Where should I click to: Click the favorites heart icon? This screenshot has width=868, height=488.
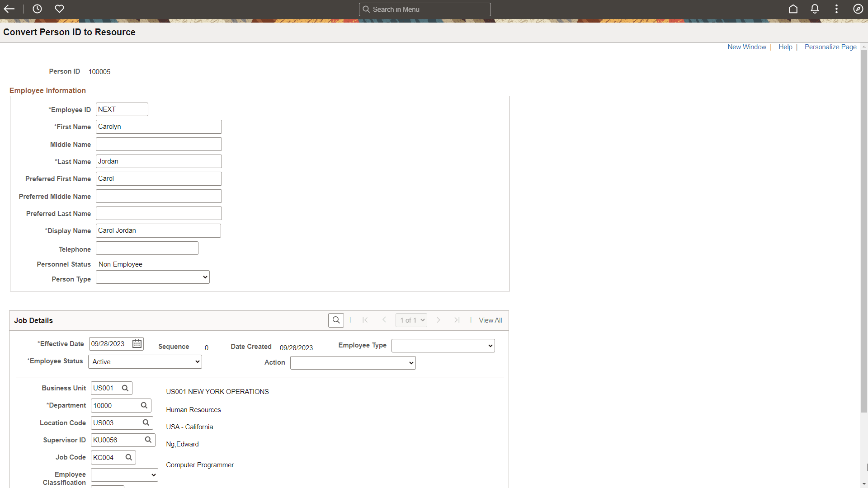click(59, 9)
